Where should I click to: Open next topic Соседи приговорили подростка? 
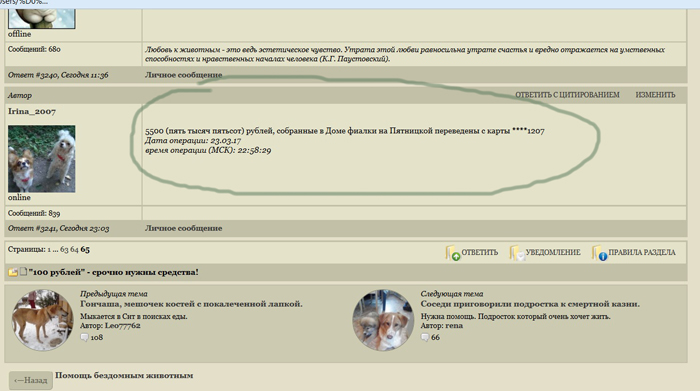click(530, 304)
